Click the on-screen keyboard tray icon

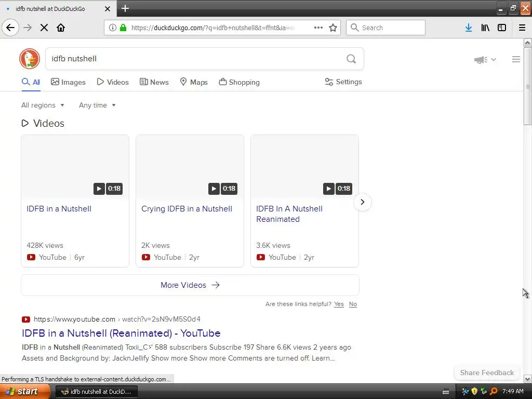click(x=446, y=392)
